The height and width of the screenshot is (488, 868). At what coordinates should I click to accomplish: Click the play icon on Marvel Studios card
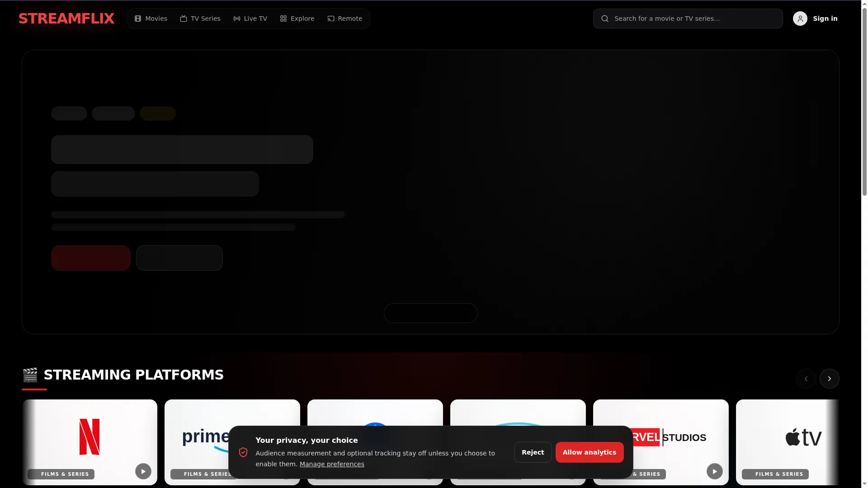pyautogui.click(x=714, y=471)
